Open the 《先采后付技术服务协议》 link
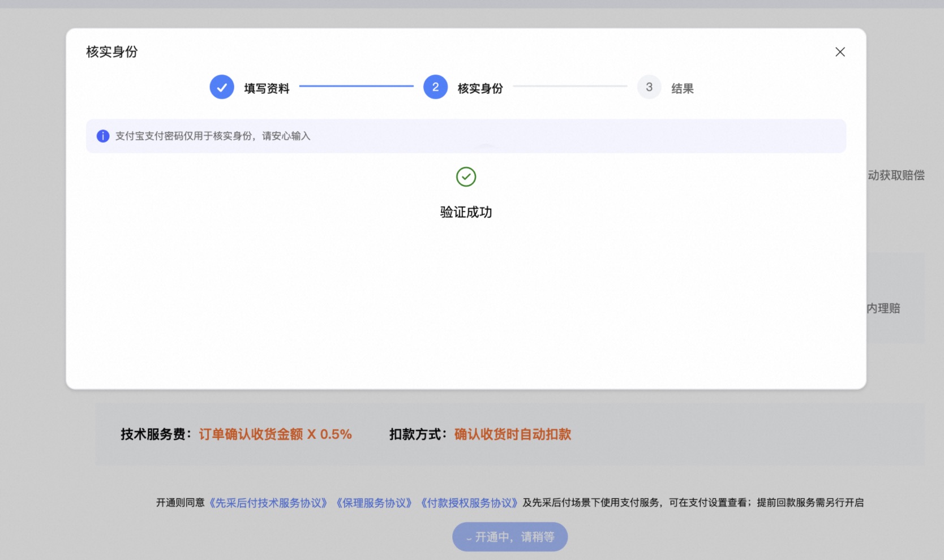Viewport: 944px width, 560px height. coord(268,503)
